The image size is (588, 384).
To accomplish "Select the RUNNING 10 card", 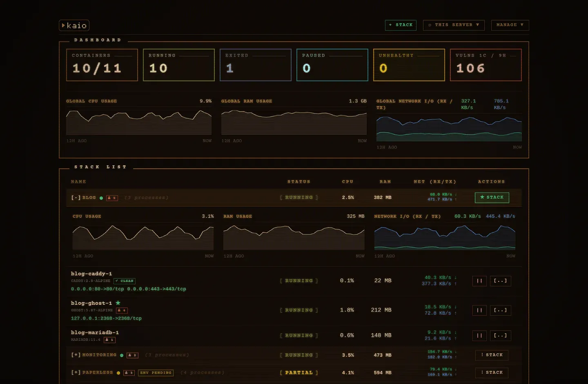I will 179,65.
